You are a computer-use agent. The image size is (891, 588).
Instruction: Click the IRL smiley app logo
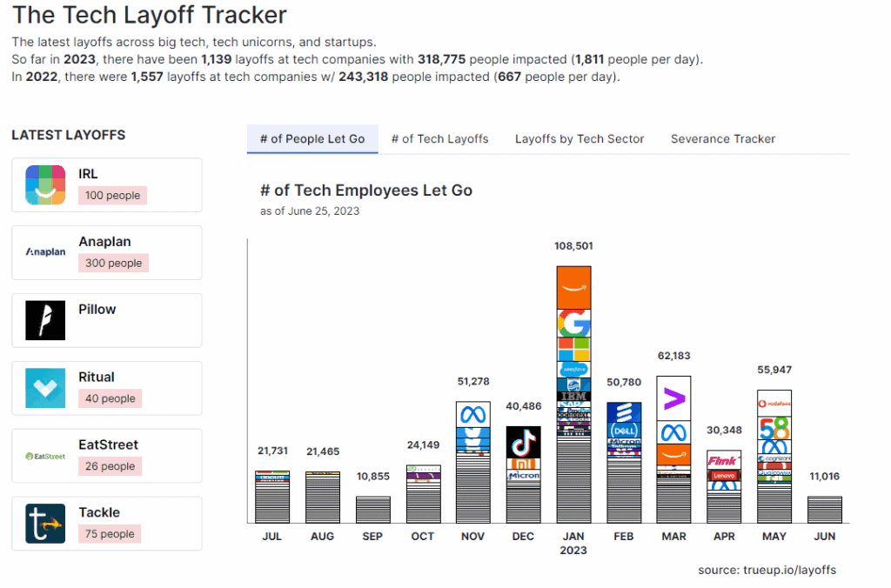(45, 184)
